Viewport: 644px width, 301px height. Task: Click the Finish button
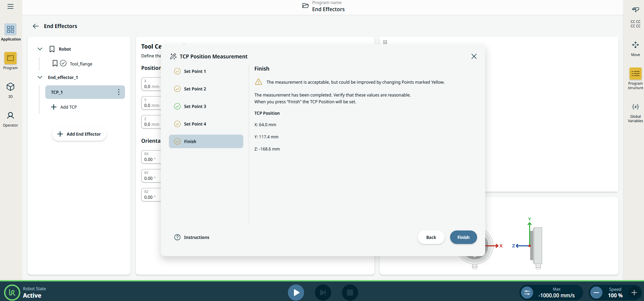pyautogui.click(x=463, y=237)
